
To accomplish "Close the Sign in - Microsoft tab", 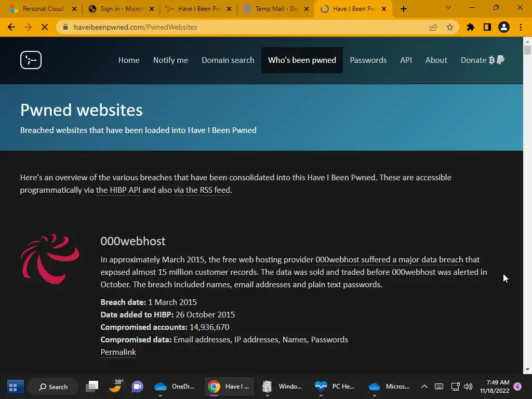I will pyautogui.click(x=152, y=9).
